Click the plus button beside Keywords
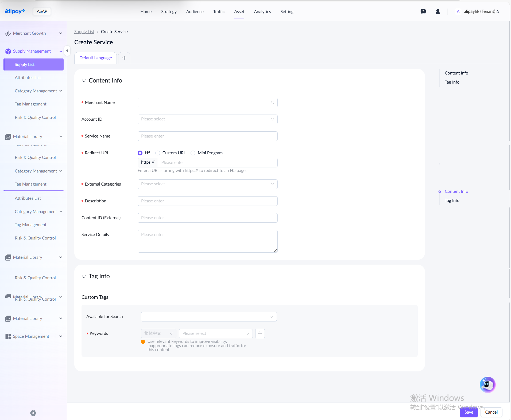This screenshot has width=511, height=420. [260, 333]
